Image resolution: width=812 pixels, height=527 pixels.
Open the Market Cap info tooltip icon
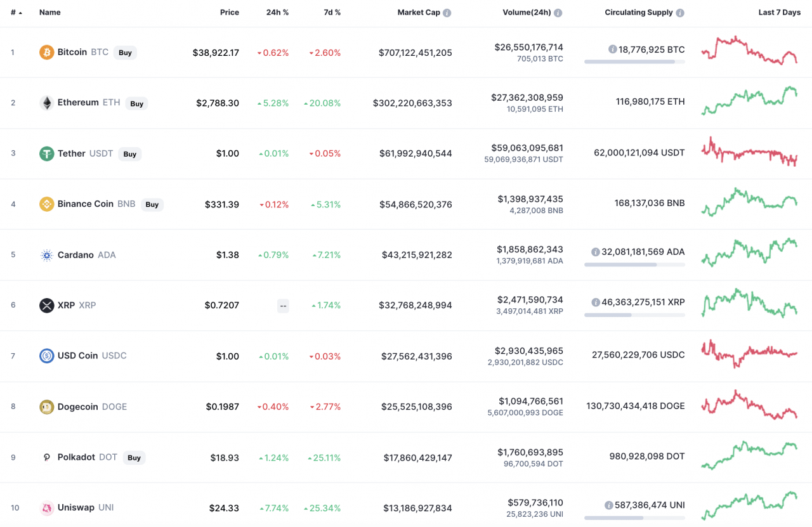click(449, 12)
